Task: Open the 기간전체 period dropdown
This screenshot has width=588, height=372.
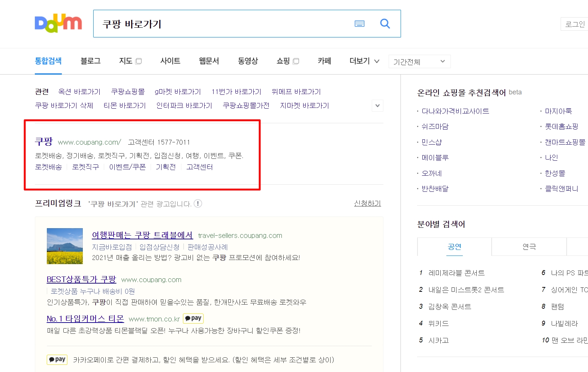Action: tap(420, 61)
